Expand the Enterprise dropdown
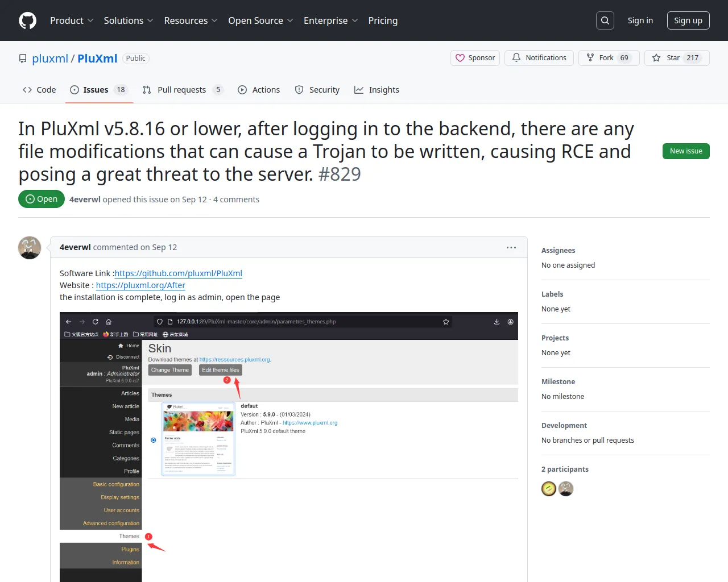The width and height of the screenshot is (728, 582). click(330, 20)
